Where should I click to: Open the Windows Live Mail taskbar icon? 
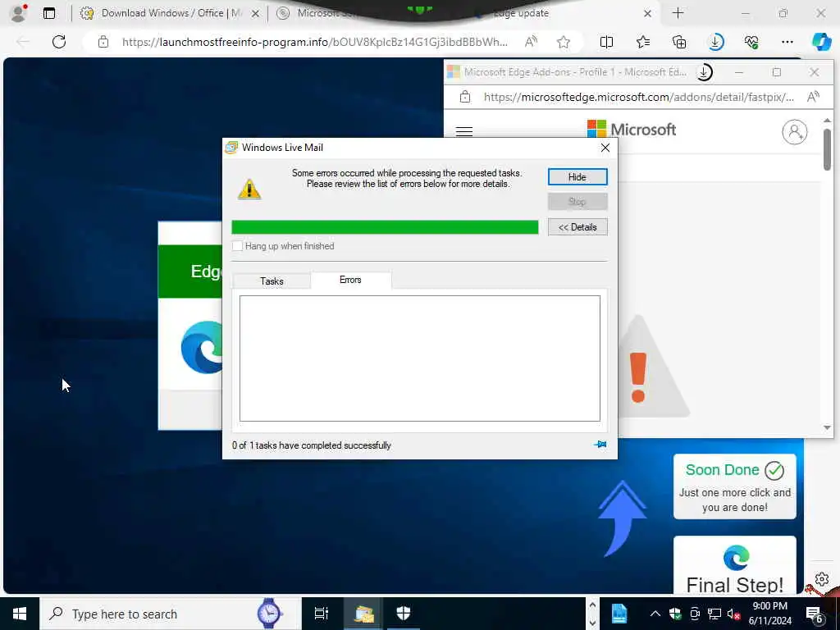[363, 614]
